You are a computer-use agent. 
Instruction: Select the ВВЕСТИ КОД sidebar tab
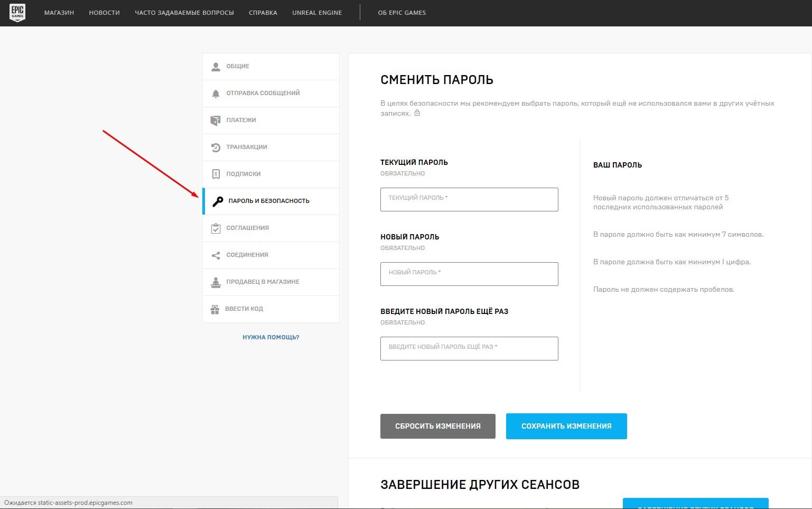tap(271, 309)
